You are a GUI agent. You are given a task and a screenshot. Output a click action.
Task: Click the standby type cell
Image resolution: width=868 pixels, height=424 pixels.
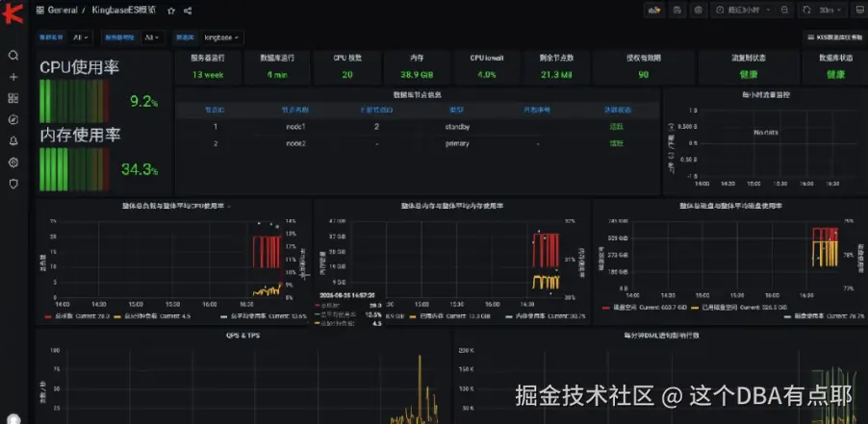[457, 127]
